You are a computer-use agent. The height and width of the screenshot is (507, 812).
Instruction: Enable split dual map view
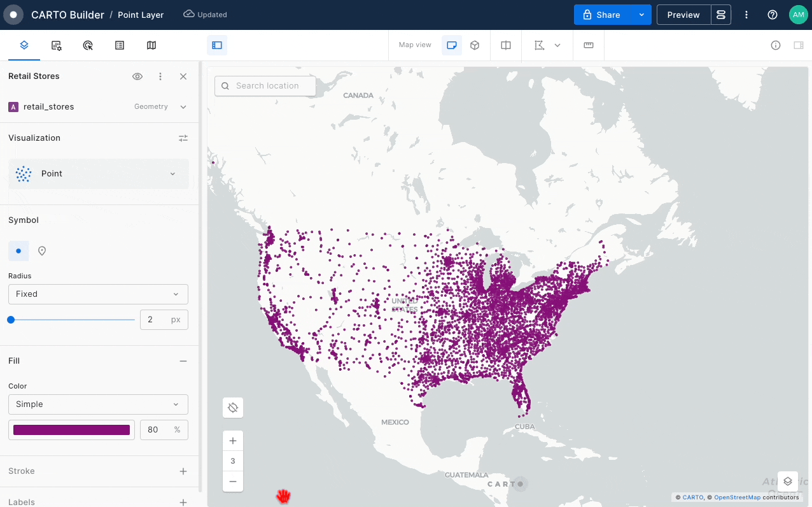(x=506, y=45)
